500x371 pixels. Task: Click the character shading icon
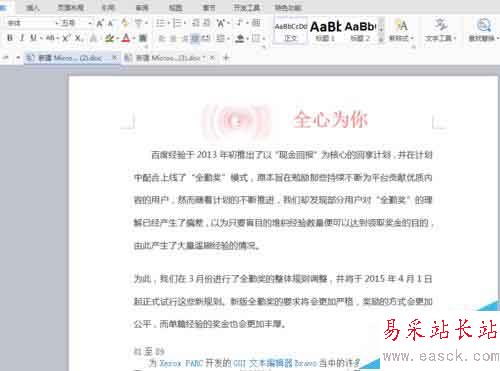(x=143, y=38)
